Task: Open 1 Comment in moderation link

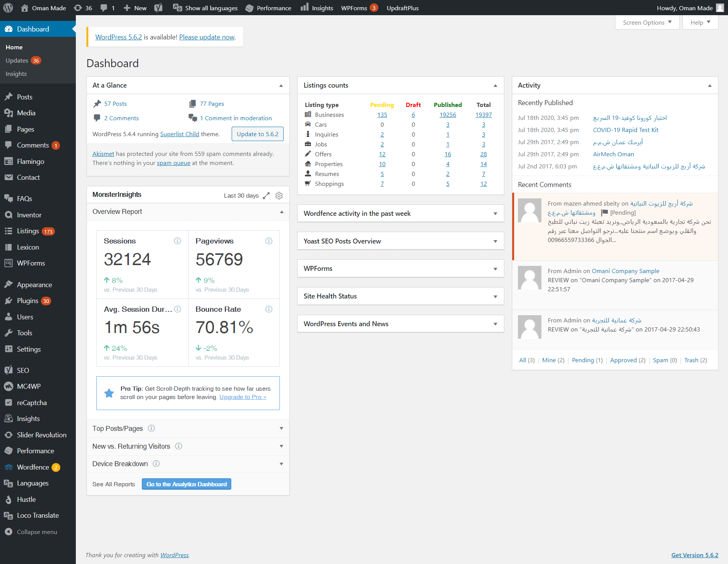Action: click(x=236, y=118)
